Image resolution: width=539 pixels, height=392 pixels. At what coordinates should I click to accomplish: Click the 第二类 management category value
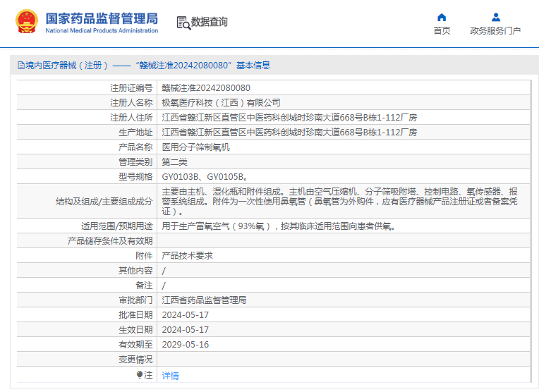click(x=175, y=162)
